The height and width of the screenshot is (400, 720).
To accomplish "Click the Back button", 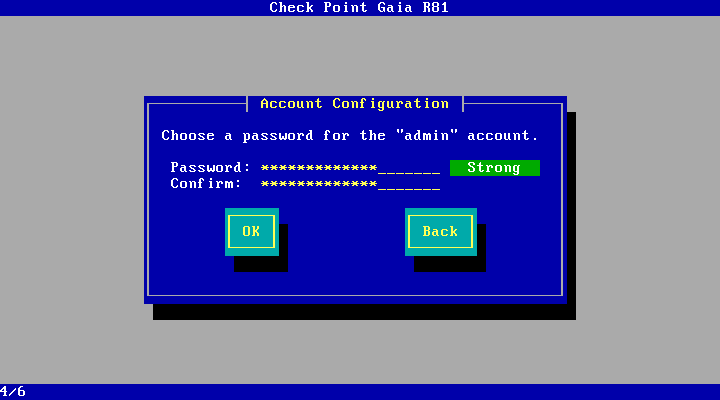I will click(440, 231).
